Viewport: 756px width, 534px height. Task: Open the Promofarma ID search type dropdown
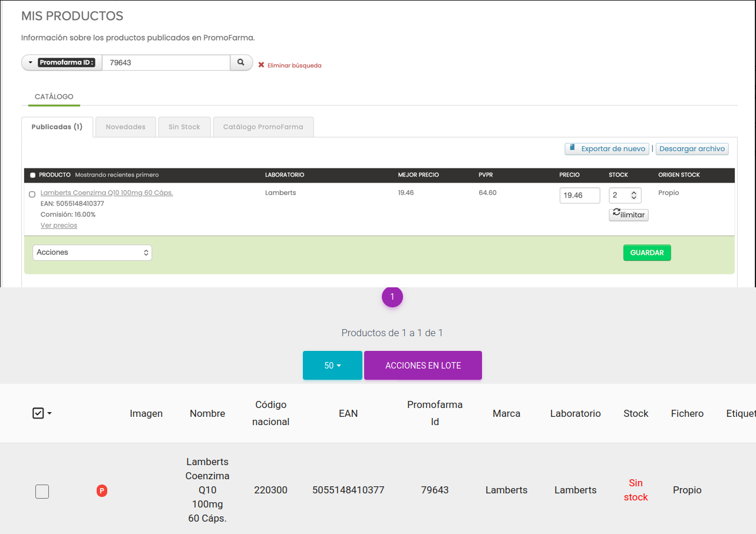(x=31, y=62)
